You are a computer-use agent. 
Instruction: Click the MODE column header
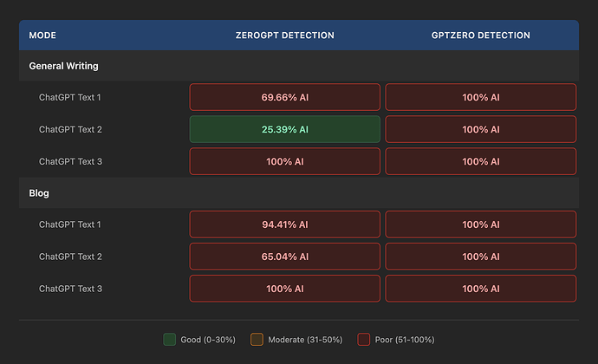[42, 36]
